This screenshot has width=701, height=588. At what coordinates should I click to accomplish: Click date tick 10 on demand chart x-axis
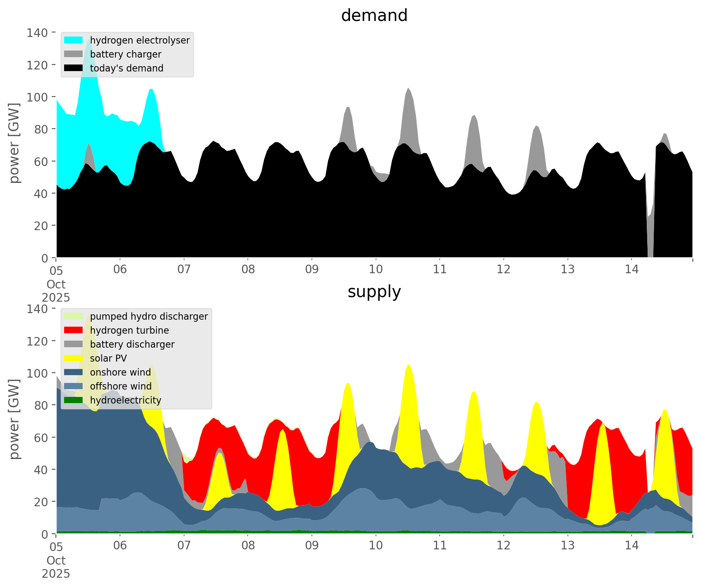tap(376, 270)
